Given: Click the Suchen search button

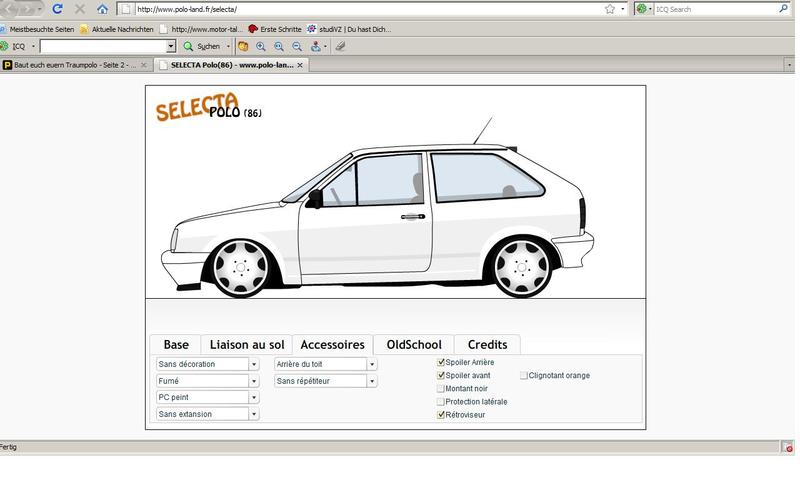Looking at the screenshot, I should pos(202,46).
